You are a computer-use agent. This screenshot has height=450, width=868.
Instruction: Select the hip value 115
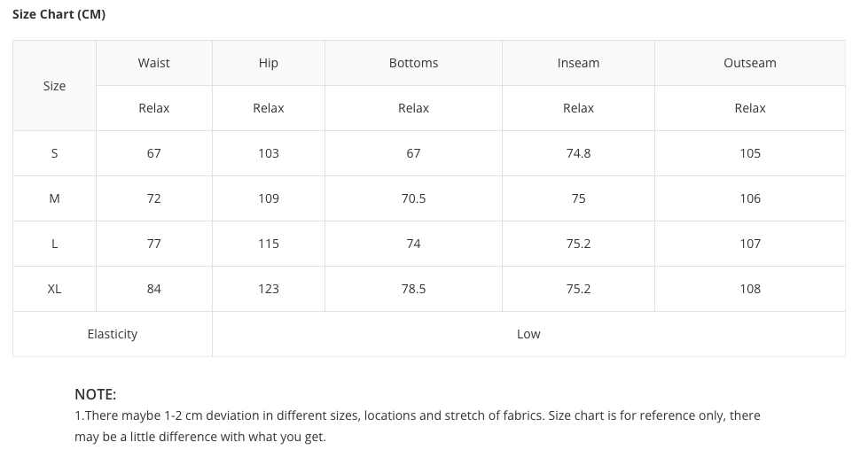coord(269,244)
